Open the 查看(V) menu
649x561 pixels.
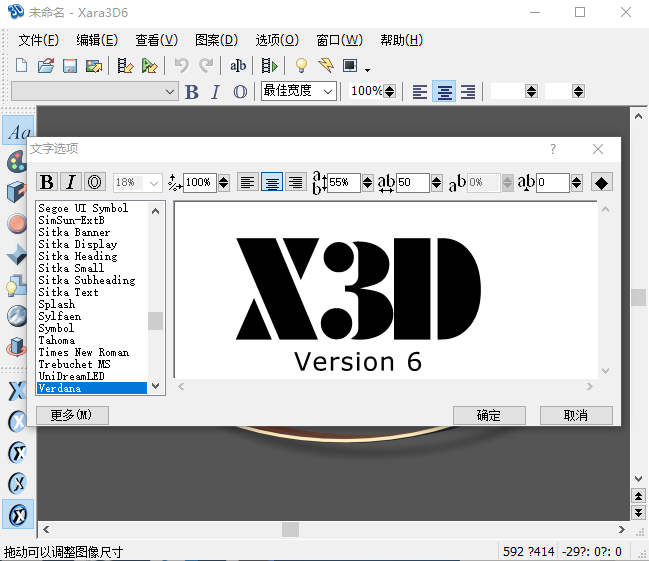point(156,40)
